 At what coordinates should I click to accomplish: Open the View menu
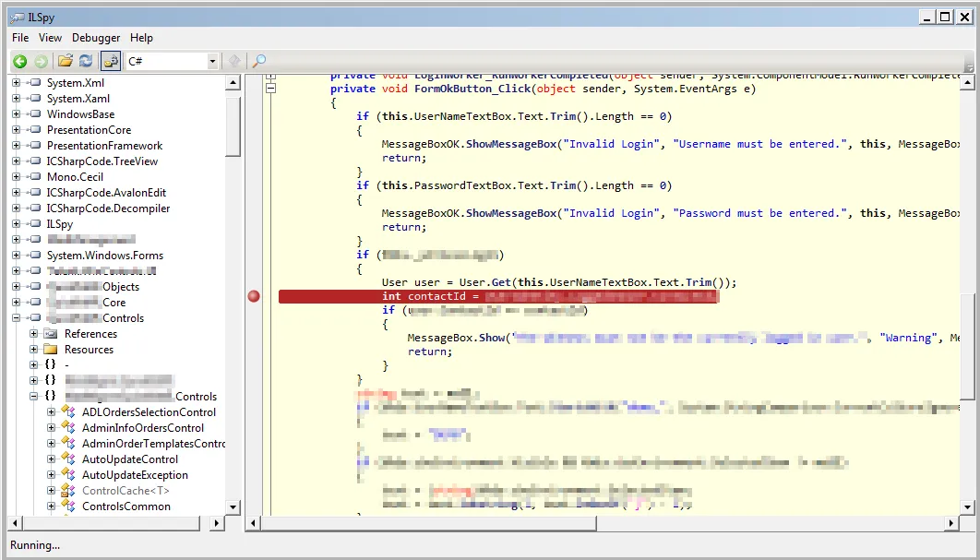click(50, 38)
